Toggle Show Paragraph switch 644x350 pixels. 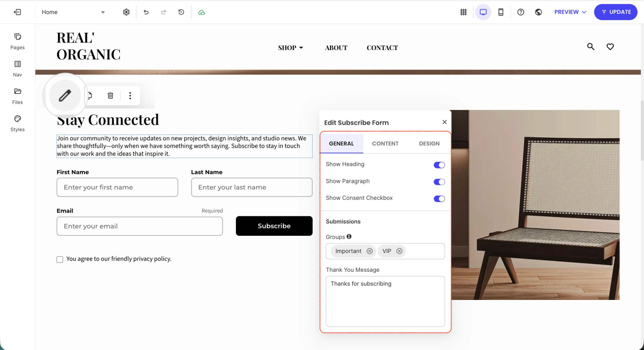click(x=439, y=182)
